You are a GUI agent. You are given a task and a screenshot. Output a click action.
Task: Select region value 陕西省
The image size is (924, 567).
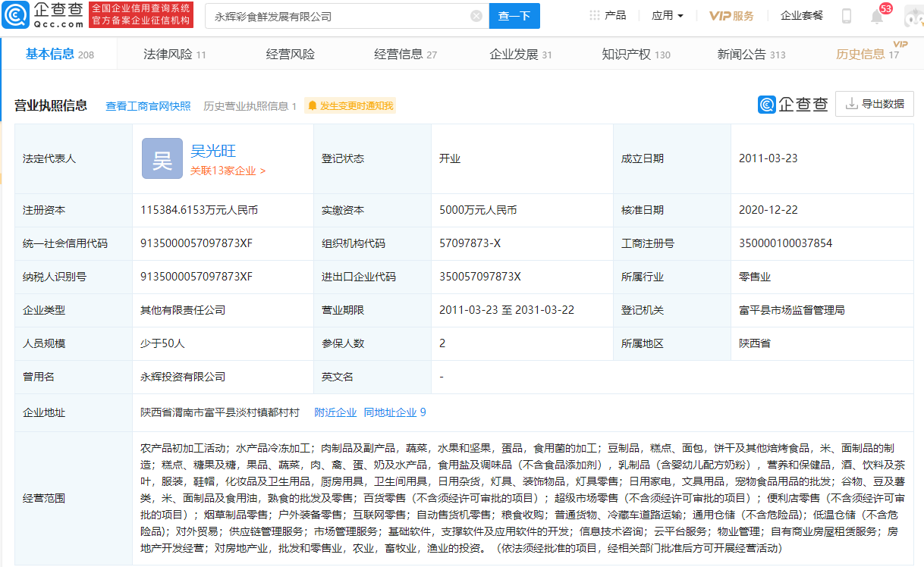click(755, 343)
